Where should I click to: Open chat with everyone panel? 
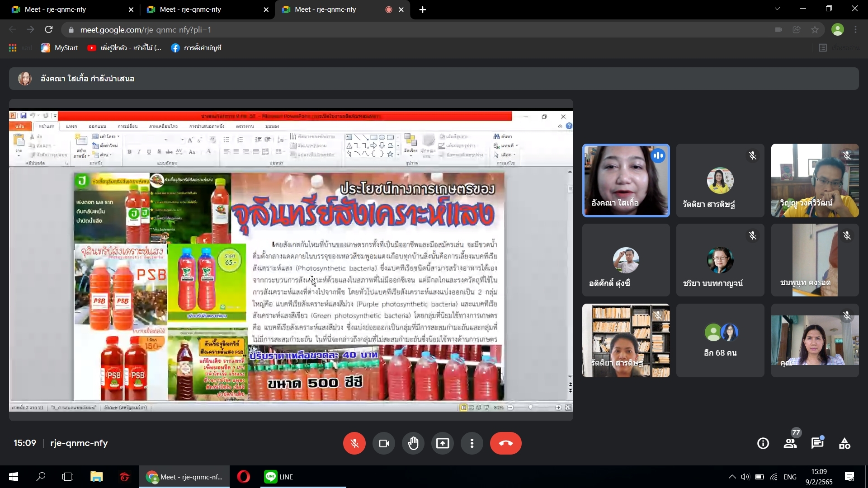(x=817, y=443)
